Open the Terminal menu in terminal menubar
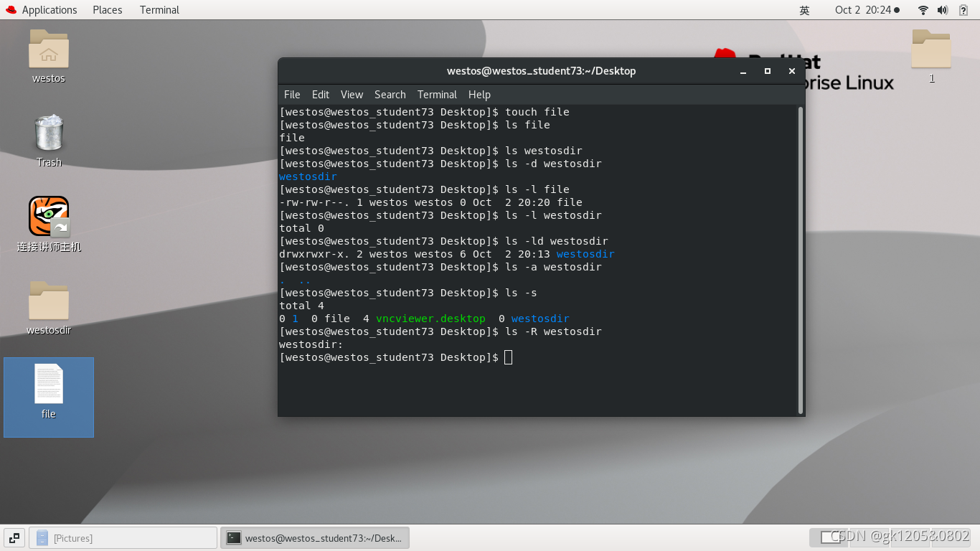The height and width of the screenshot is (551, 980). point(437,95)
